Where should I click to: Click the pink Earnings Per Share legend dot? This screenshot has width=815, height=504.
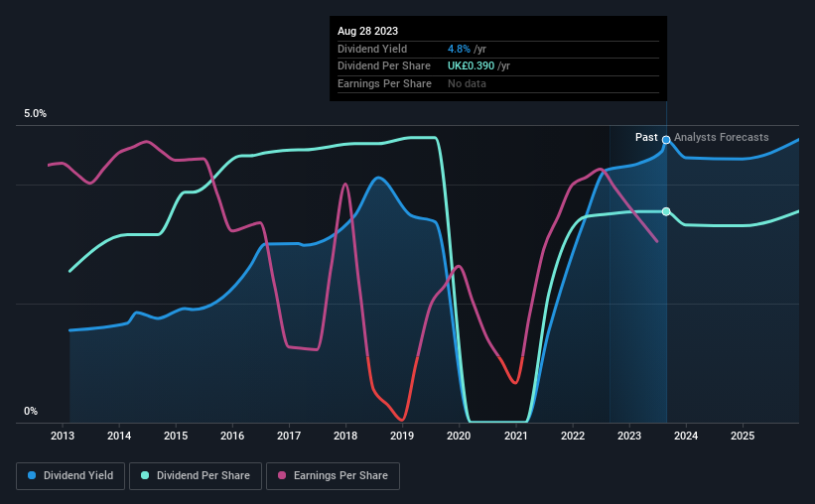click(282, 475)
